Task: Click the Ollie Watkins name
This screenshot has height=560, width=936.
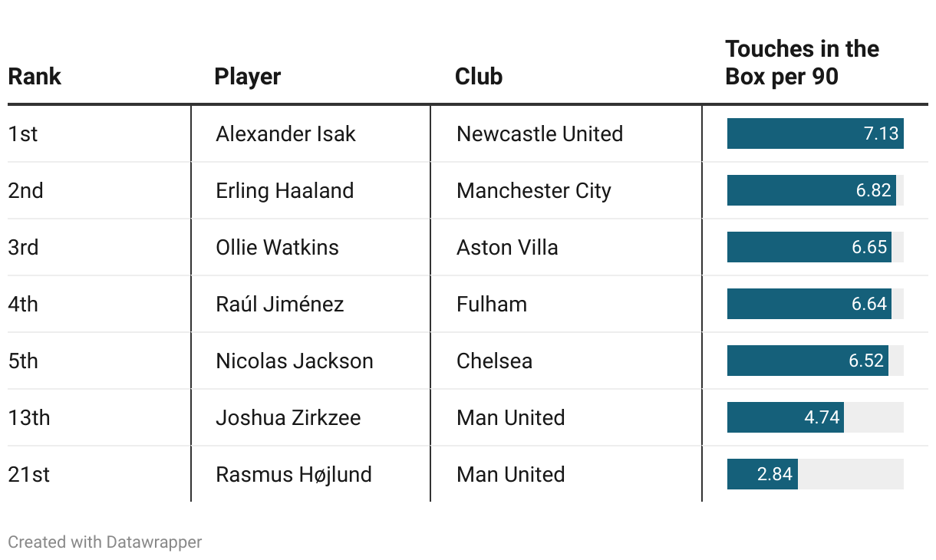Action: 277,247
